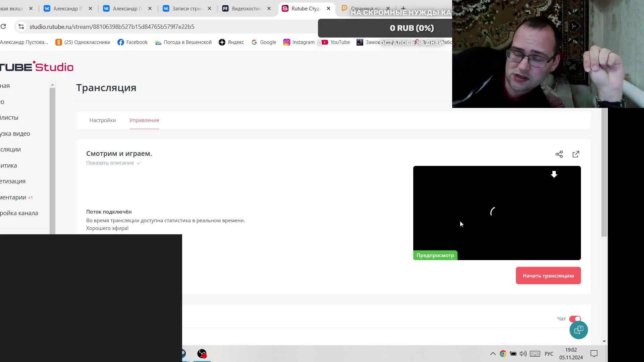Viewport: 644px width, 362px height.
Task: Open Настройка канала in the sidebar
Action: (x=19, y=213)
